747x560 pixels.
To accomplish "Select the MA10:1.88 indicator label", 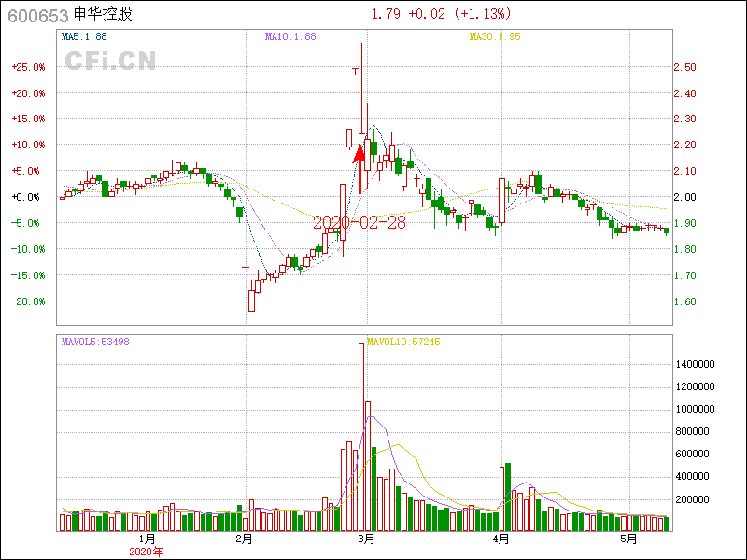I will coord(290,36).
